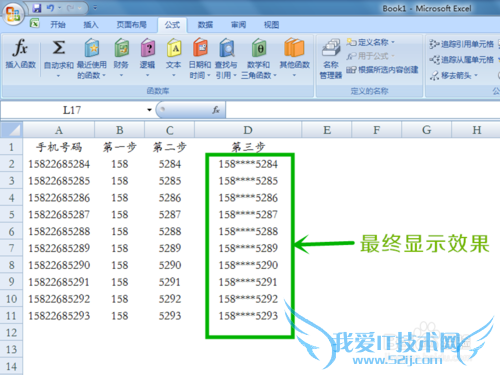Expand the 文本 dropdown arrow
This screenshot has height=375, width=500.
pyautogui.click(x=174, y=75)
